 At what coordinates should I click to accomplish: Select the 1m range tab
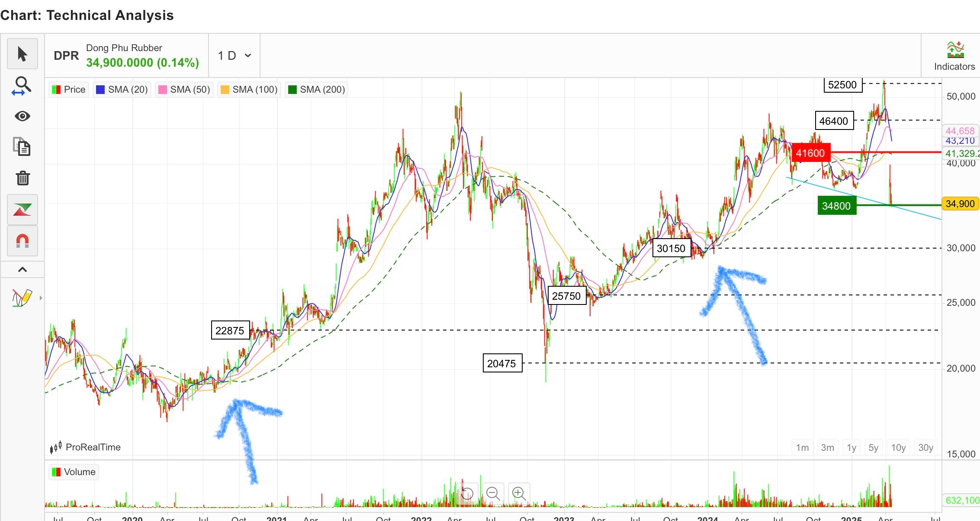pos(802,447)
